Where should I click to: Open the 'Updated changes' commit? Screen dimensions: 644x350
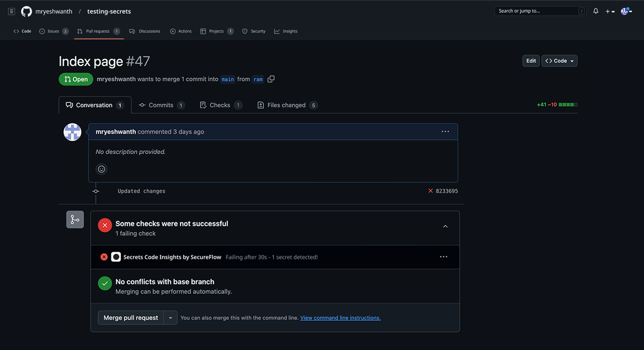tap(141, 191)
